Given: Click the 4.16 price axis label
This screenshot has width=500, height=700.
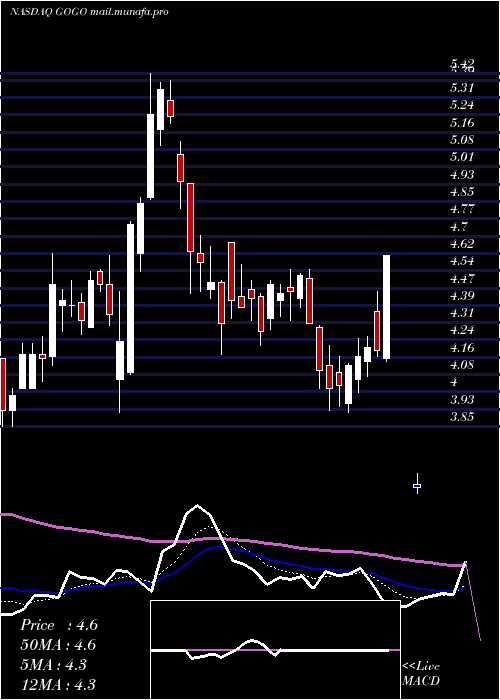Looking at the screenshot, I should point(462,348).
